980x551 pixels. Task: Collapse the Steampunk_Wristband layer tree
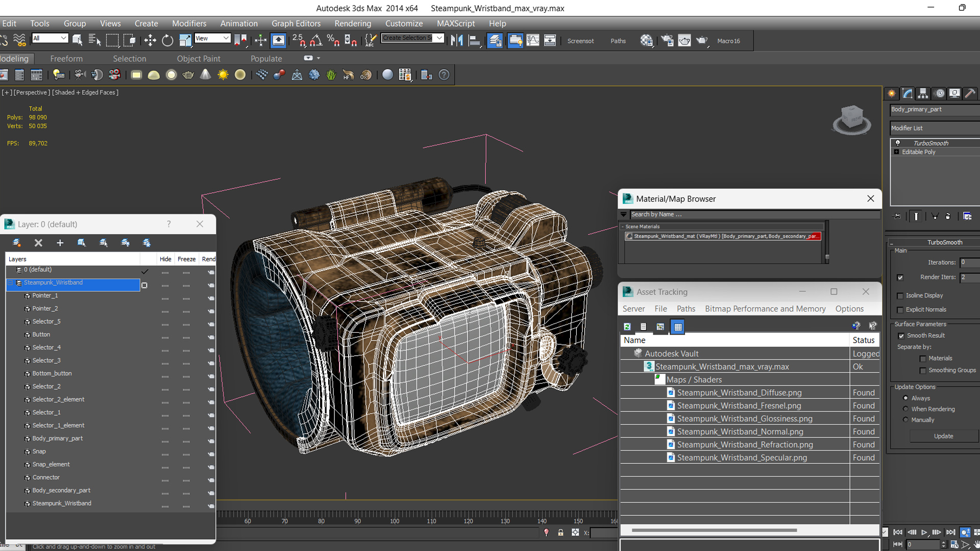pos(10,283)
